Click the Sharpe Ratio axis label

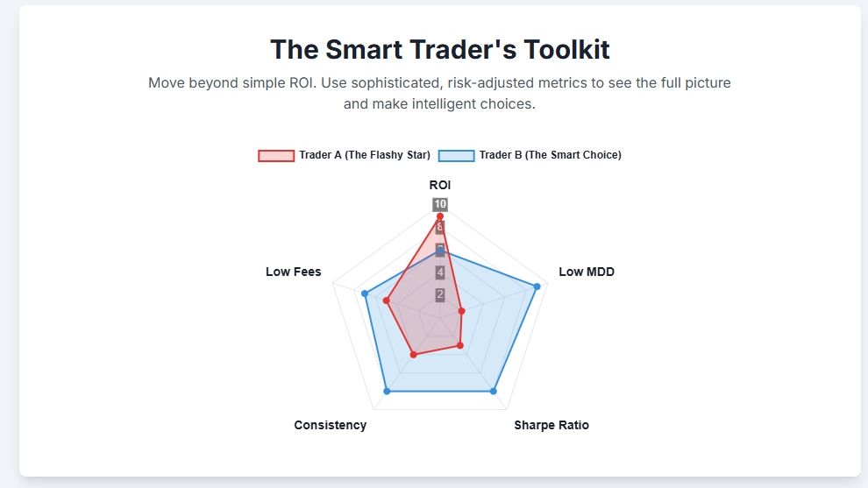point(551,425)
